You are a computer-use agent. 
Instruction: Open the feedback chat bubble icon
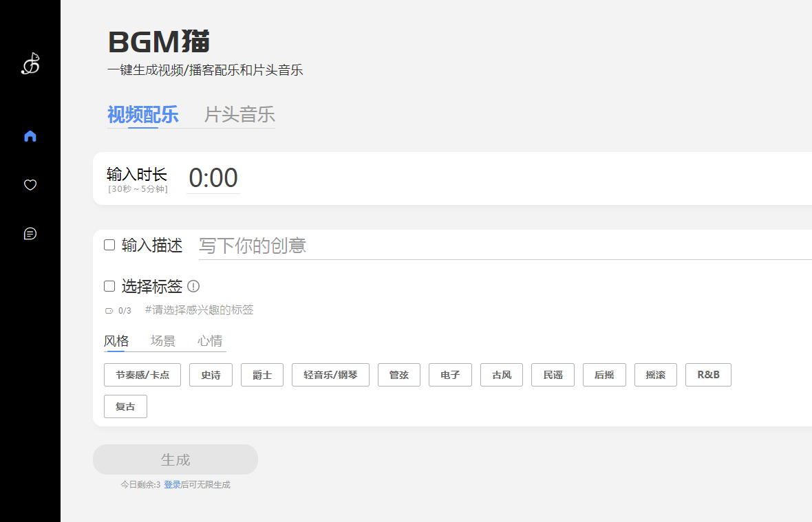pyautogui.click(x=30, y=234)
